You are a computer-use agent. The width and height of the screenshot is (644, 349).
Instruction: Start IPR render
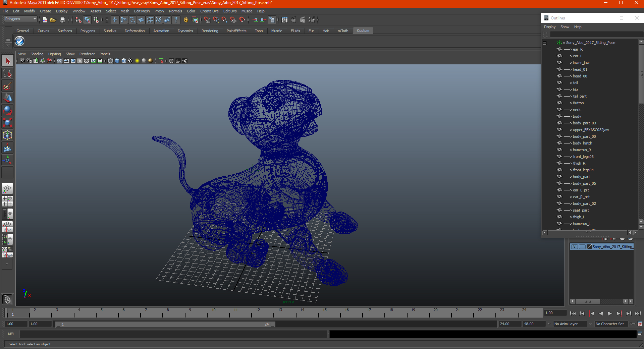point(303,20)
